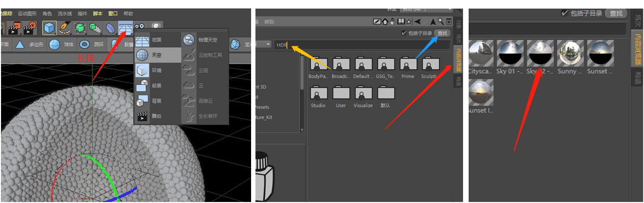Toggle 包括子目录 checkbox above the sky thumbnails
The width and height of the screenshot is (644, 203).
tap(565, 14)
